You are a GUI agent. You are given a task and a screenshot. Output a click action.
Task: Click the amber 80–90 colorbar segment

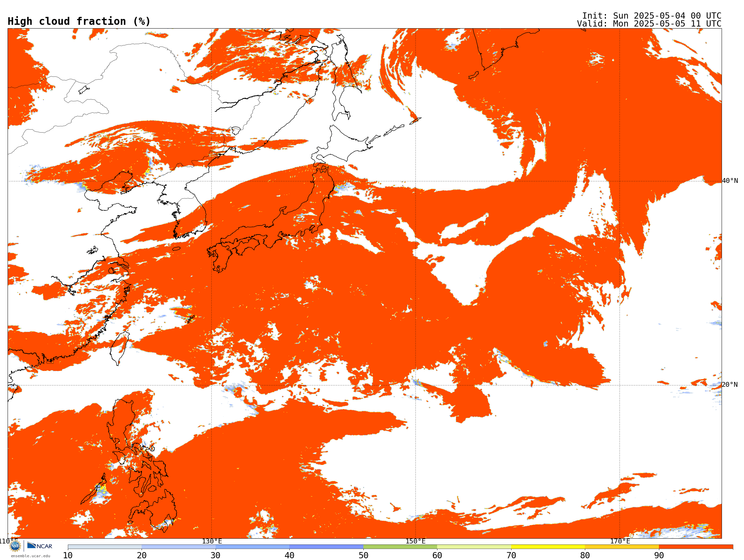[x=622, y=547]
